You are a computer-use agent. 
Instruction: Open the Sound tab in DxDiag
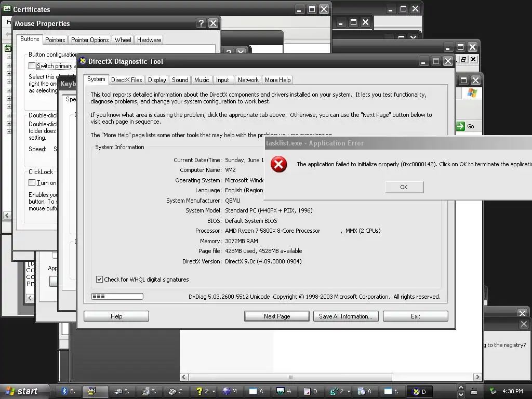(180, 79)
